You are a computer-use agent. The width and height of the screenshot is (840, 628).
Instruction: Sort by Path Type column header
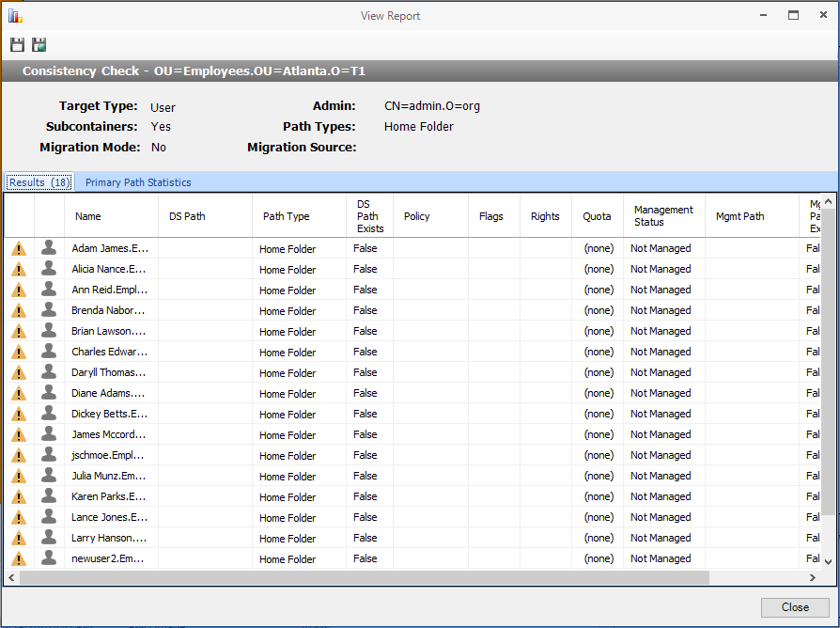click(287, 216)
